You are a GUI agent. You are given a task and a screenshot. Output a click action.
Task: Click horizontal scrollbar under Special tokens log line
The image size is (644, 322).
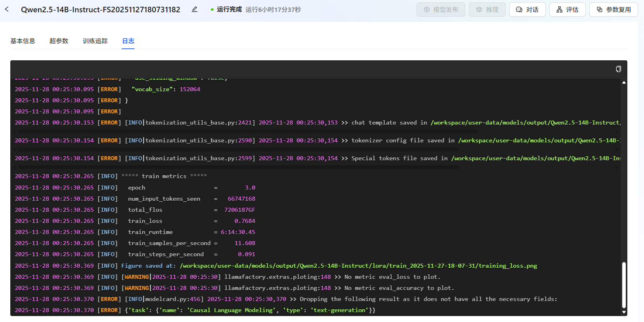[x=238, y=167]
